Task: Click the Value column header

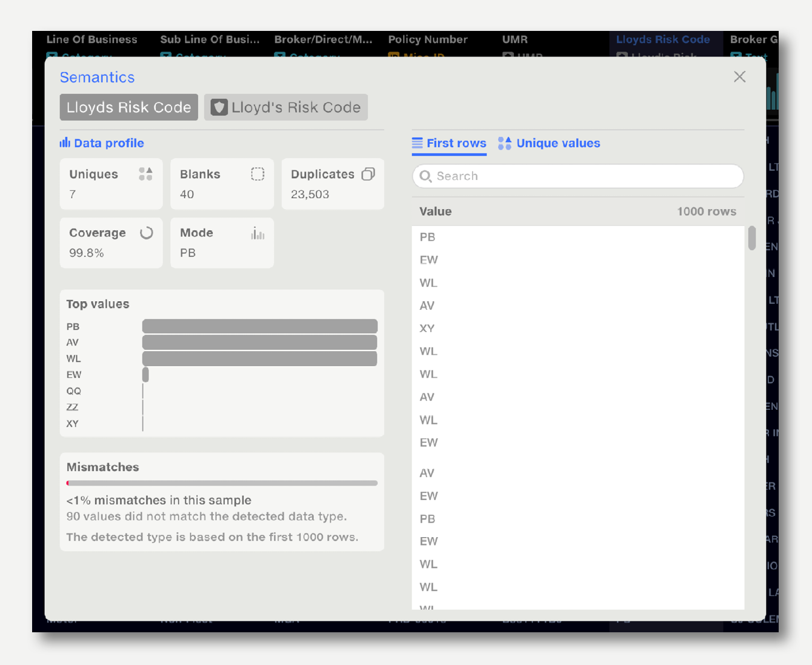Action: tap(435, 212)
